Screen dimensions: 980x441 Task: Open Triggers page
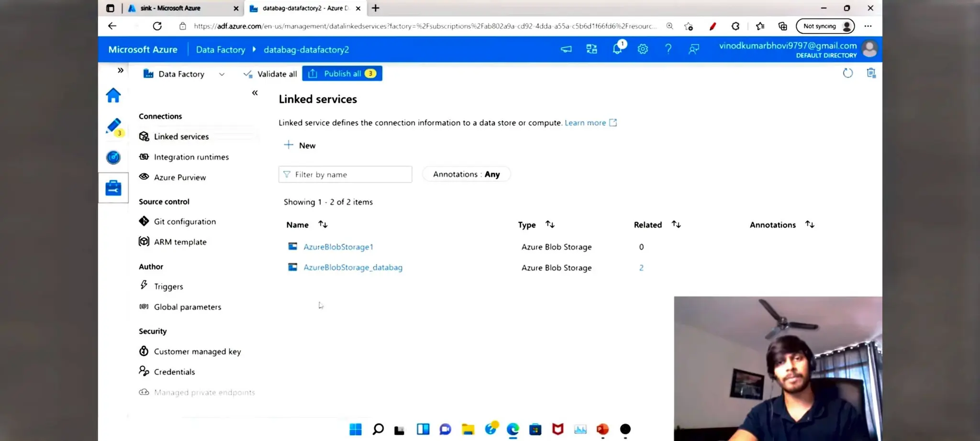pyautogui.click(x=168, y=287)
